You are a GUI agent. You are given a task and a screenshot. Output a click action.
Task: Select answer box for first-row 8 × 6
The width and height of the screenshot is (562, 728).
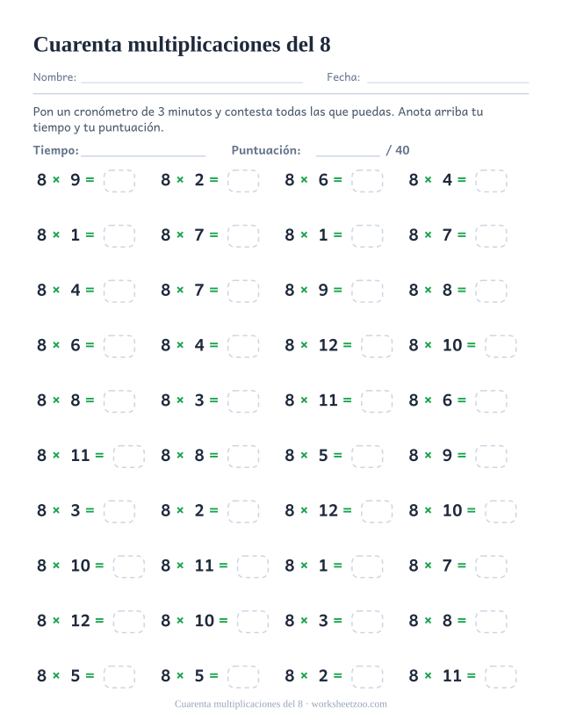(x=367, y=181)
